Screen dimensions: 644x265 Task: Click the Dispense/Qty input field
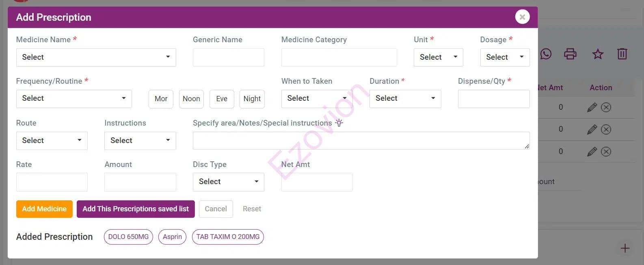(x=493, y=99)
